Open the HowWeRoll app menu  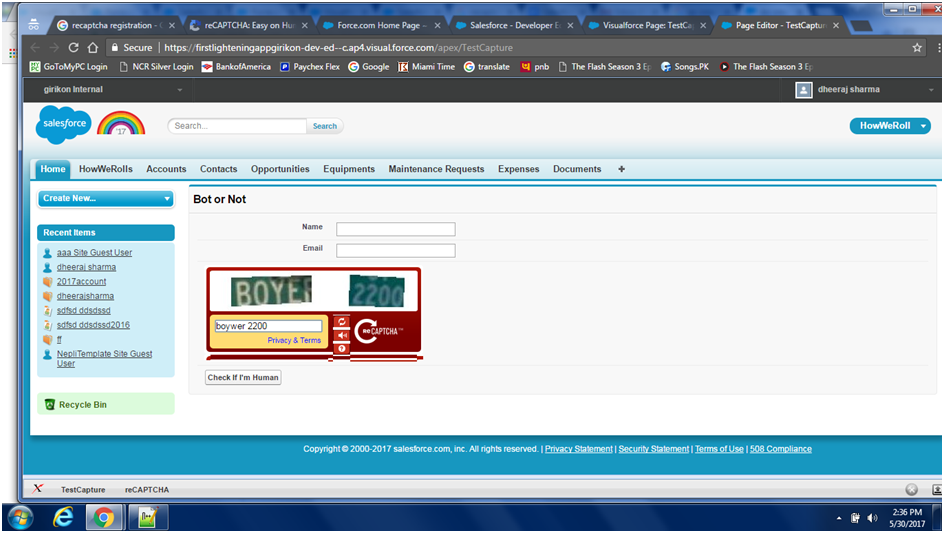[890, 126]
